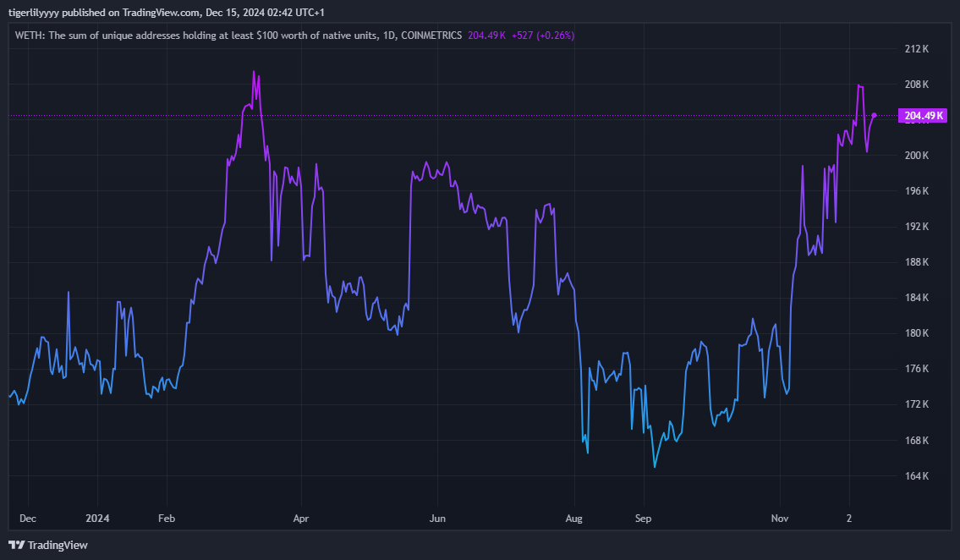Click the Aug marker on time axis
The image size is (960, 560).
574,517
